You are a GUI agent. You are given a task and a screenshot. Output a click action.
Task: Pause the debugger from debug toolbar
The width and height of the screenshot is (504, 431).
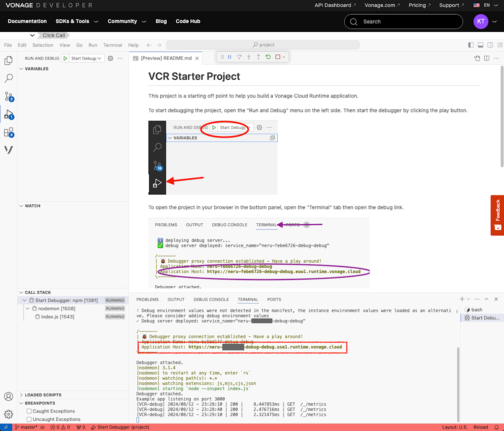(x=229, y=57)
